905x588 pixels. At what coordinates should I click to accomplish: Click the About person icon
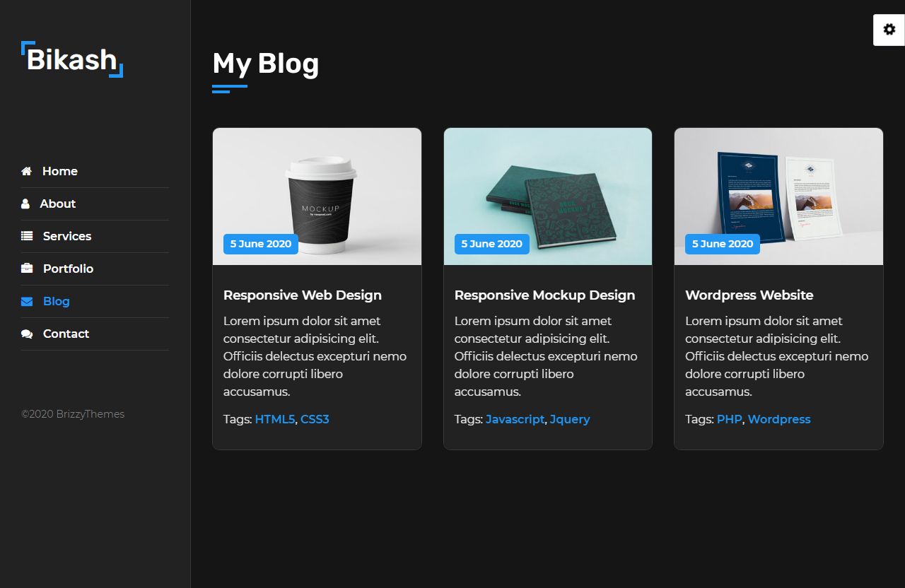click(x=25, y=204)
